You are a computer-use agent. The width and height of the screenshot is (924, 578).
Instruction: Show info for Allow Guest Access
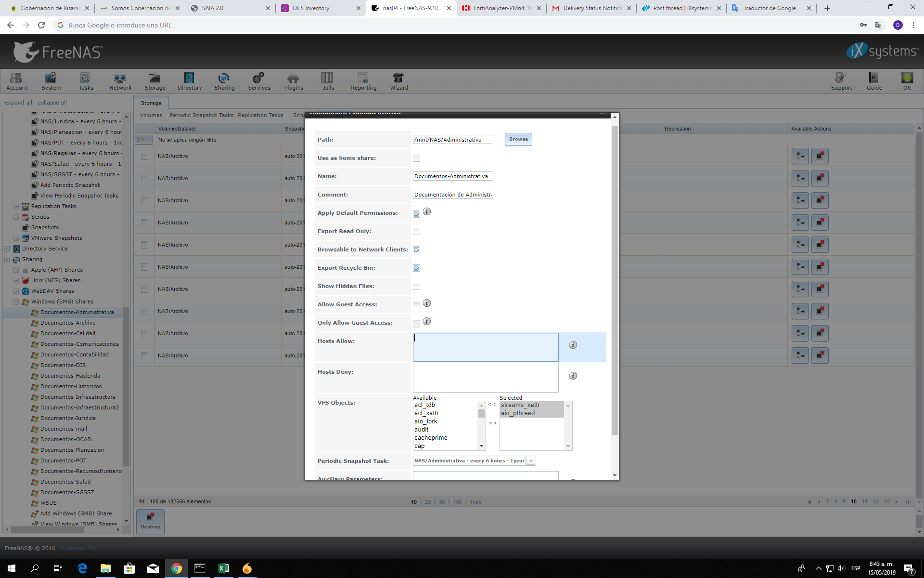click(427, 303)
